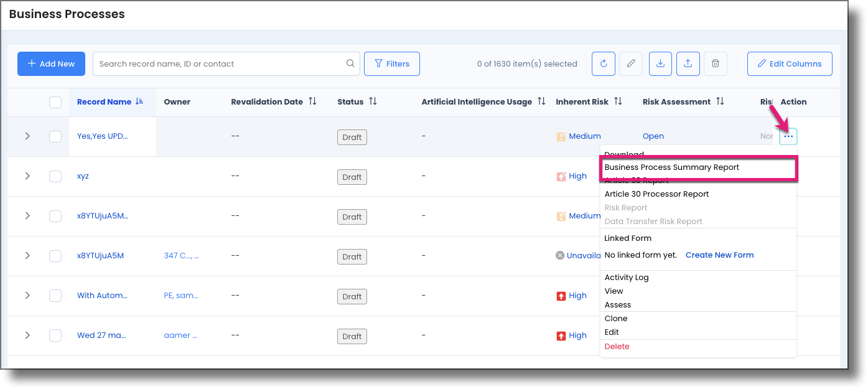Viewport: 868px width, 389px height.
Task: Open the With Autom record link
Action: pos(102,296)
